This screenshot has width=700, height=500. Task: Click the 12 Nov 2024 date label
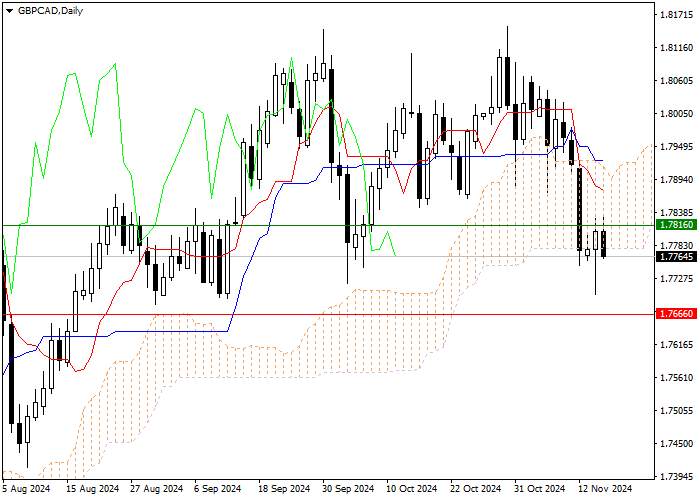(605, 489)
